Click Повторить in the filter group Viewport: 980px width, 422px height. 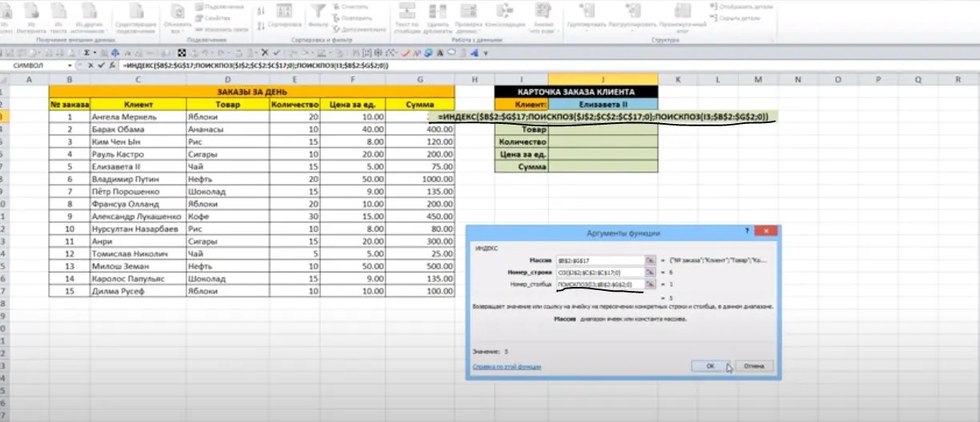tap(352, 18)
